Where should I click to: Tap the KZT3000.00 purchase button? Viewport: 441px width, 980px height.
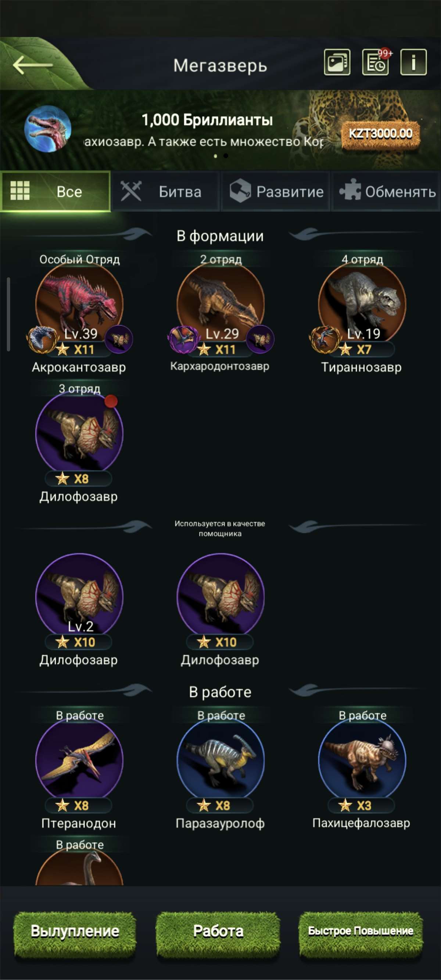(380, 134)
